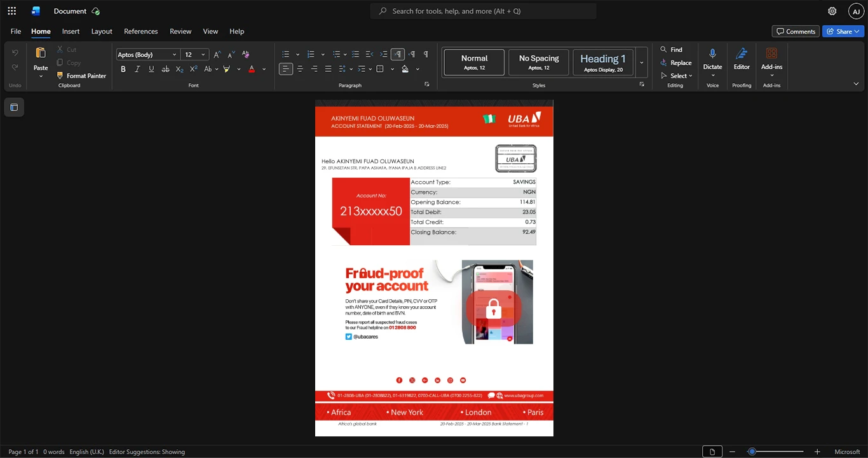Align text left

click(x=286, y=69)
